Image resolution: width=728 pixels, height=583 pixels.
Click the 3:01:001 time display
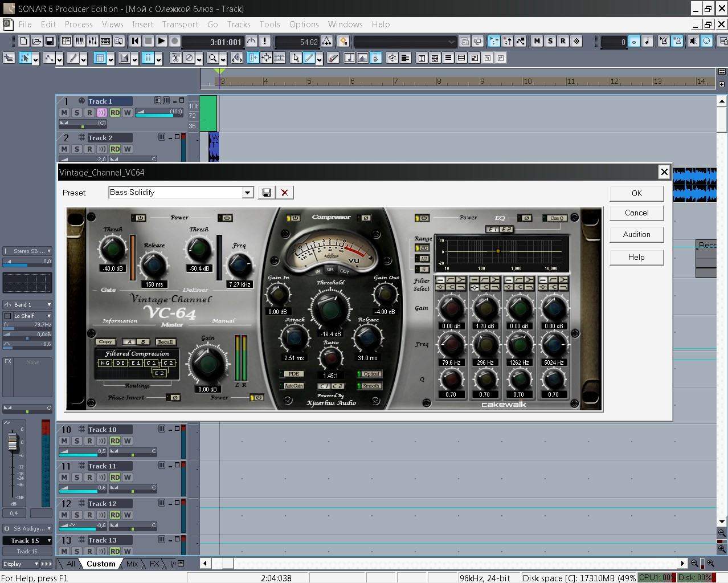click(213, 42)
